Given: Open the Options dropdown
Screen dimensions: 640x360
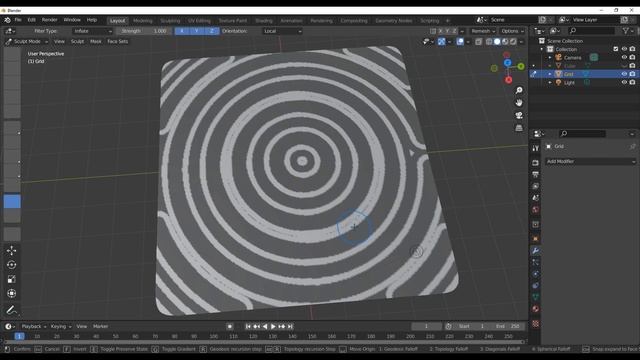Looking at the screenshot, I should pos(512,31).
